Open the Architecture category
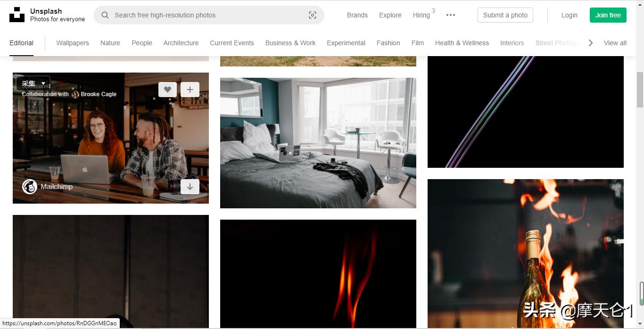644x329 pixels. (181, 43)
